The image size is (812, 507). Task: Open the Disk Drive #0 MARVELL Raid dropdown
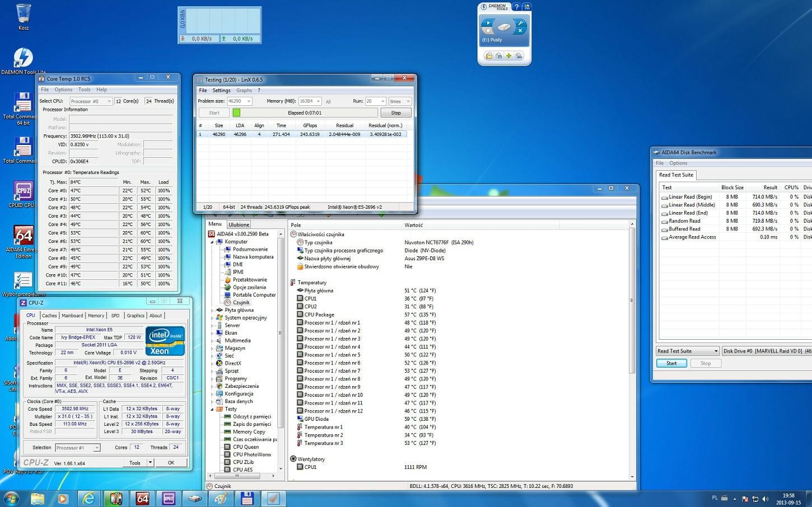tap(767, 351)
